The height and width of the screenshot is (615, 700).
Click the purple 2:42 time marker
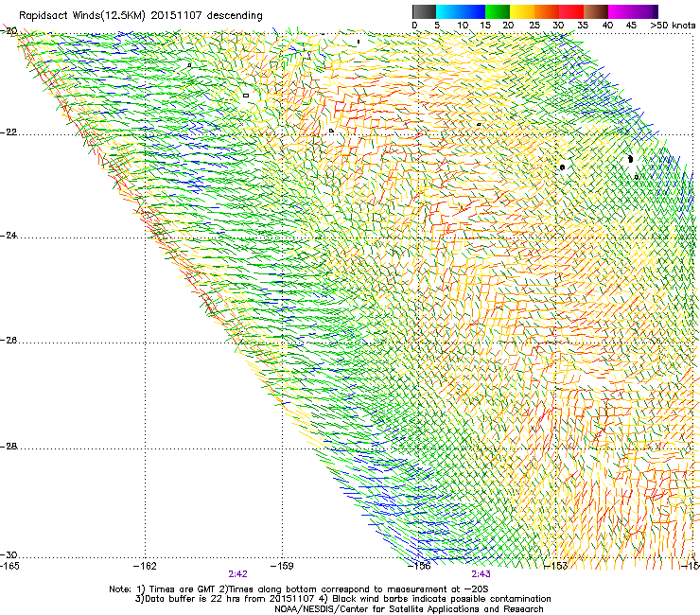click(238, 574)
